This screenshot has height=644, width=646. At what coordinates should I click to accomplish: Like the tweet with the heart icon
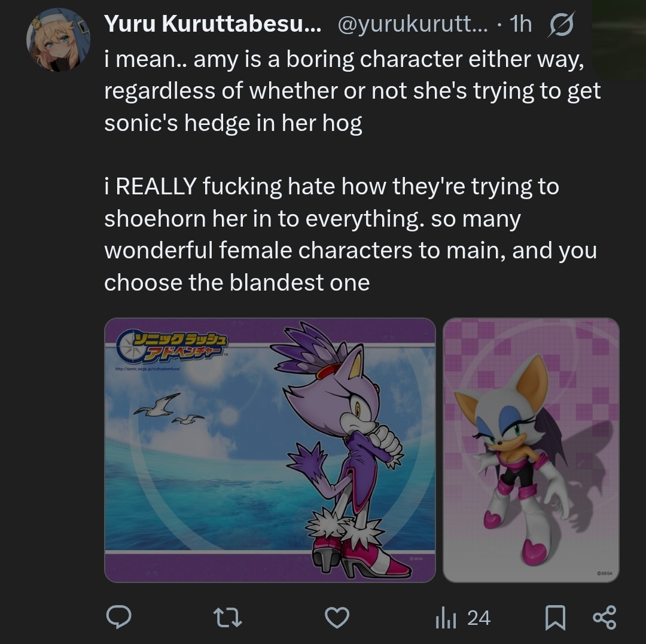point(337,618)
